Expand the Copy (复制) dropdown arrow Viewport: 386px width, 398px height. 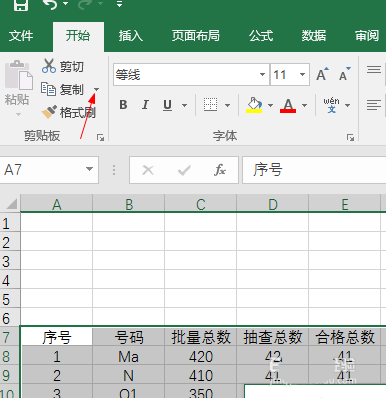[x=96, y=89]
